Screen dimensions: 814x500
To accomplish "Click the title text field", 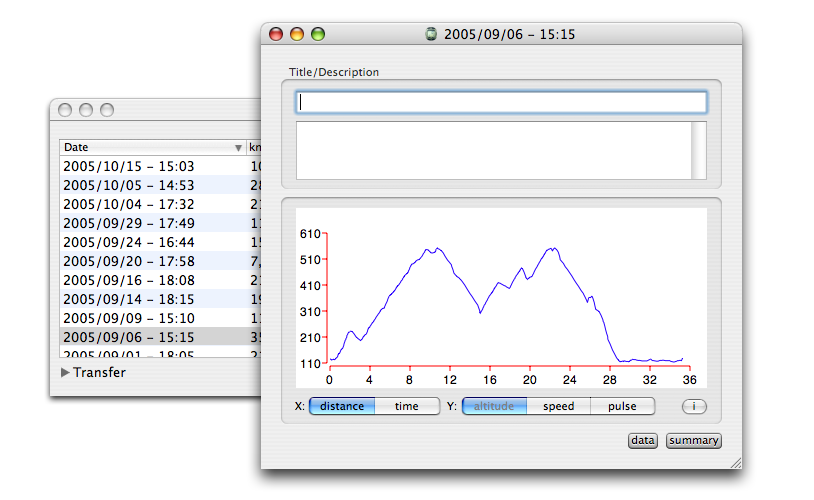I will tap(501, 102).
